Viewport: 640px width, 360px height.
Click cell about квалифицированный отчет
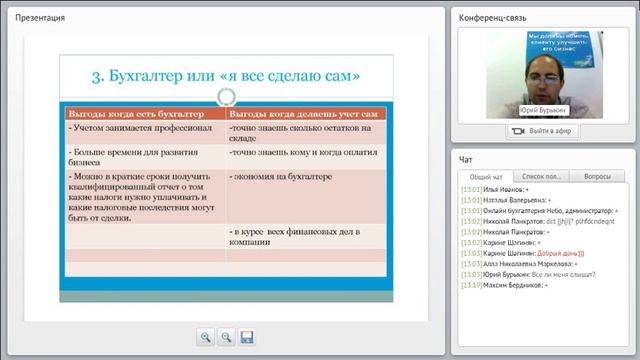click(x=145, y=197)
